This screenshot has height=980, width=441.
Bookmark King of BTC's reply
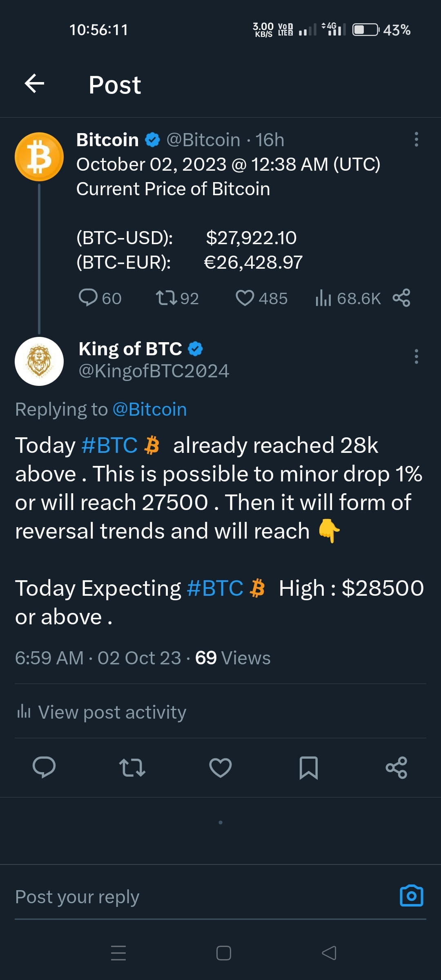[x=309, y=768]
